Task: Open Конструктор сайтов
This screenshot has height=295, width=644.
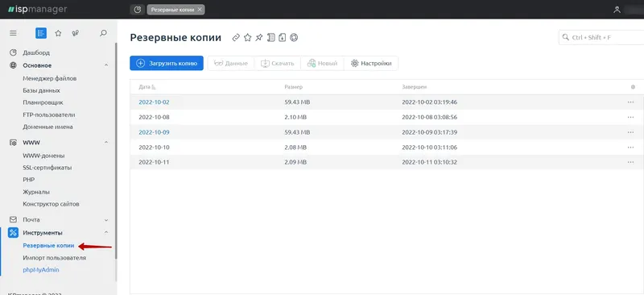Action: (51, 204)
